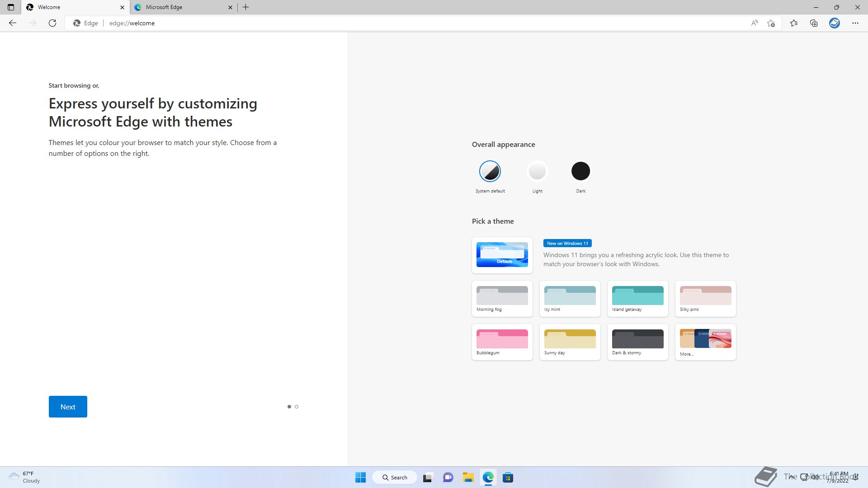Select first page indicator dot

(289, 407)
